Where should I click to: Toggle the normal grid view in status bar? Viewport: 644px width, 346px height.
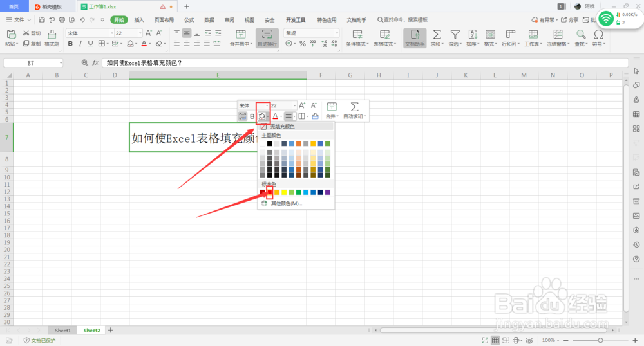(495, 340)
